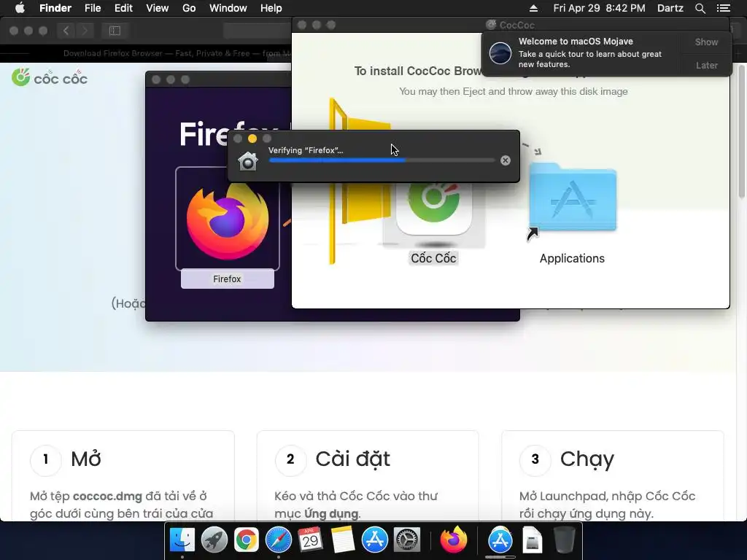Click the Cài đặt step 2 heading

(x=352, y=459)
